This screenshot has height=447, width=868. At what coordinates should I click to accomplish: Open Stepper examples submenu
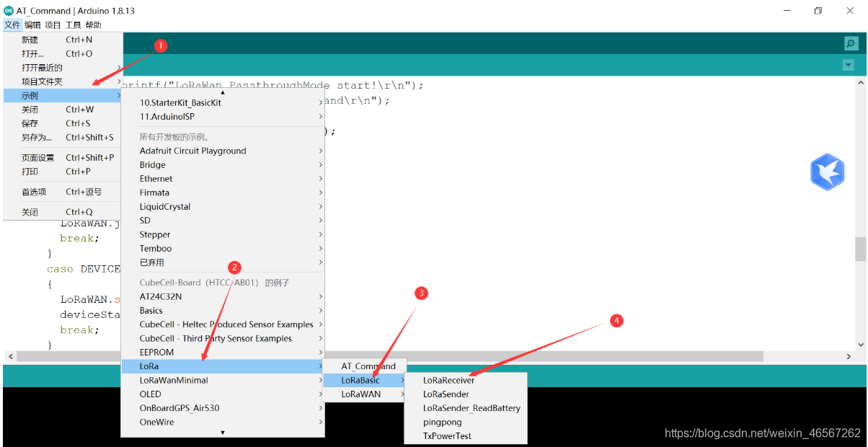pyautogui.click(x=223, y=234)
